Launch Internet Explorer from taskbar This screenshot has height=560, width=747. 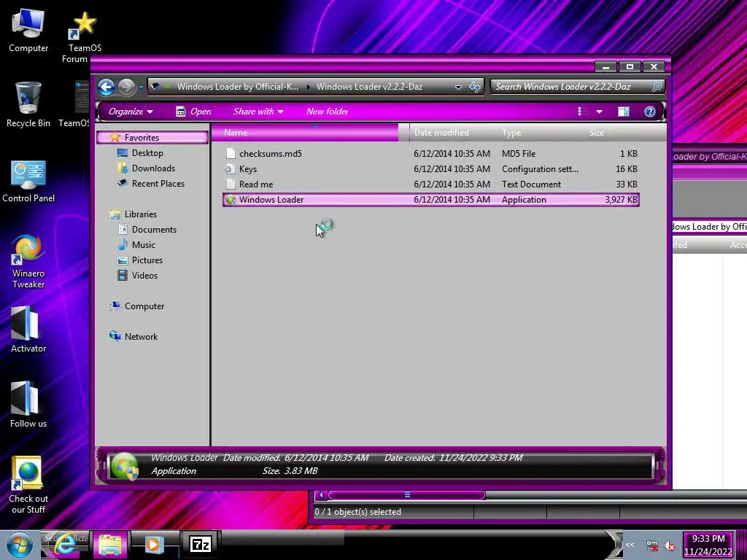pyautogui.click(x=65, y=544)
